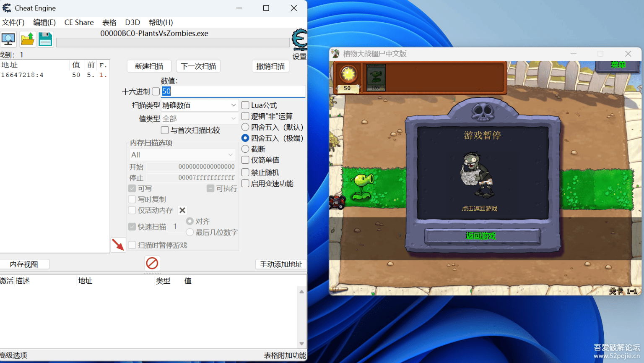This screenshot has height=363, width=644.
Task: Click the X beside 仅活动内存
Action: point(182,210)
